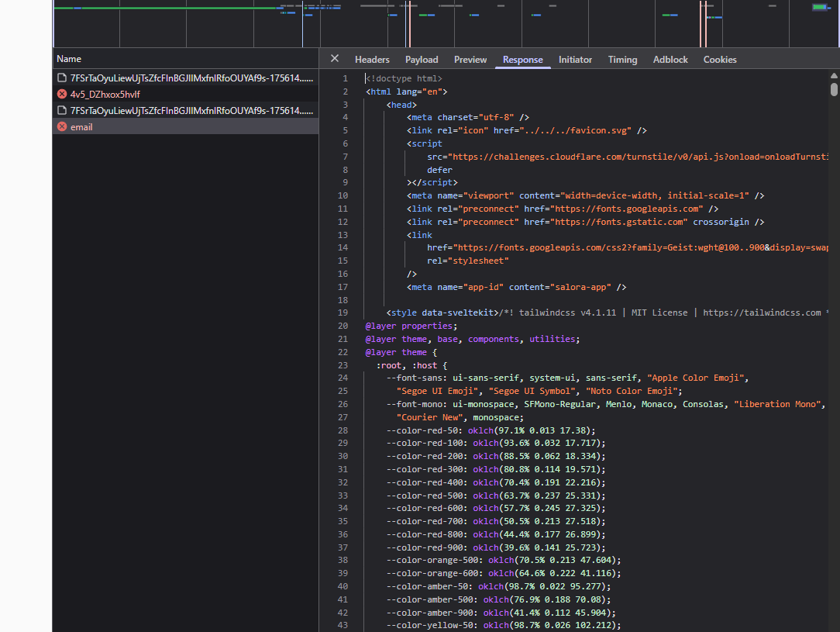Click the --font-sans declaration on line 24
This screenshot has height=632, width=840.
(x=567, y=378)
